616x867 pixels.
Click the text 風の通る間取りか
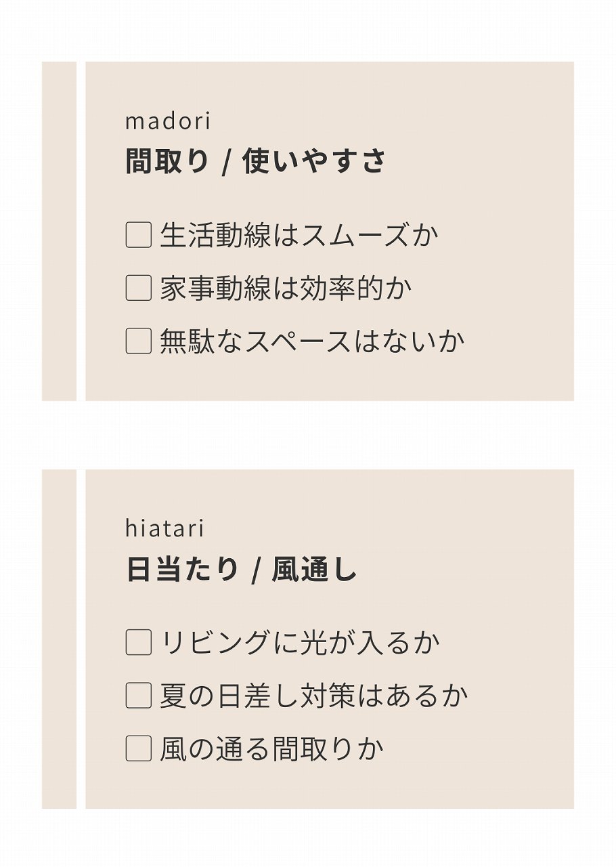point(271,749)
